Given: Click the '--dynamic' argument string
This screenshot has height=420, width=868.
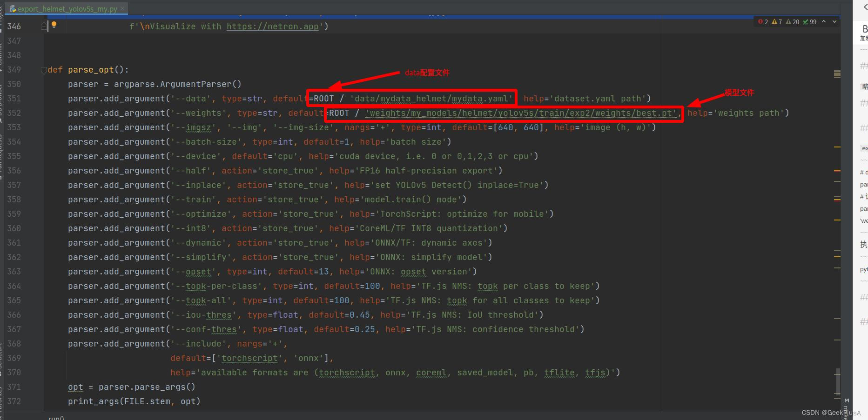Looking at the screenshot, I should click(x=199, y=243).
